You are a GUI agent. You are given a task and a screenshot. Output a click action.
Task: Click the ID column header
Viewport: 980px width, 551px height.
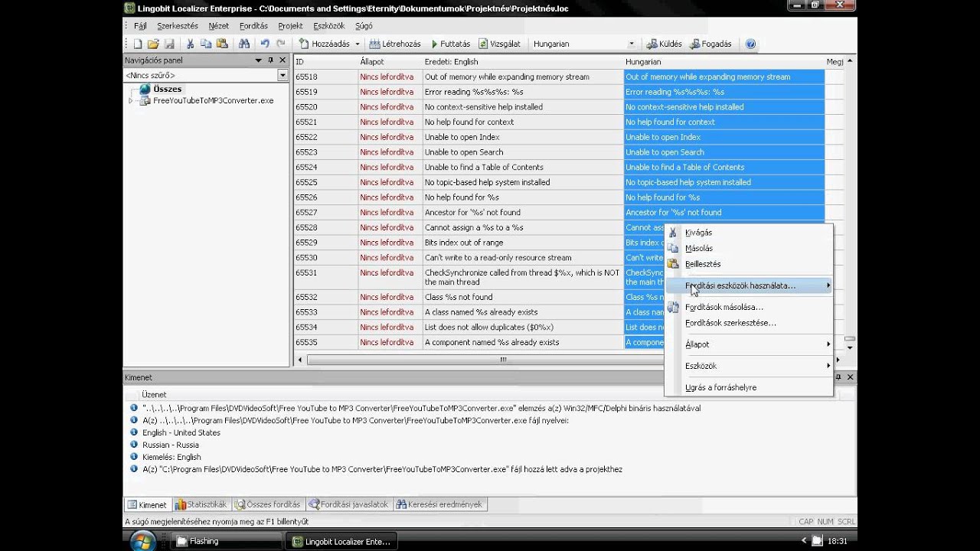click(x=325, y=61)
